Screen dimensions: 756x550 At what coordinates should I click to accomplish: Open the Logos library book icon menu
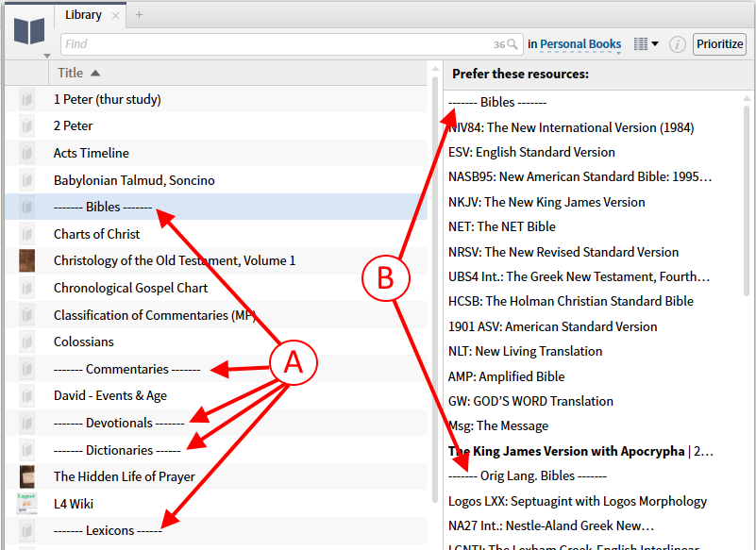click(29, 31)
